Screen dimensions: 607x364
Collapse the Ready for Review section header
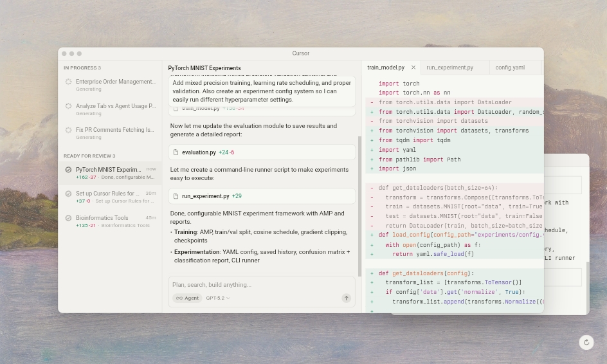[89, 156]
